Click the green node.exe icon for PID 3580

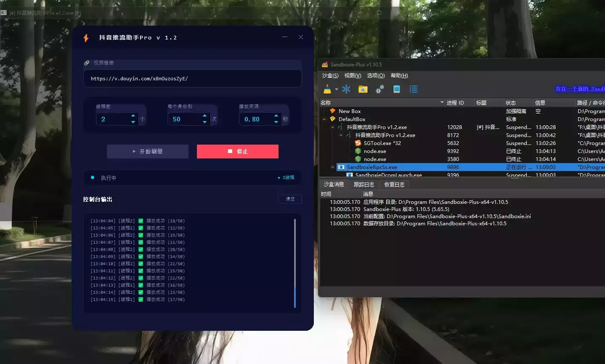pyautogui.click(x=358, y=159)
